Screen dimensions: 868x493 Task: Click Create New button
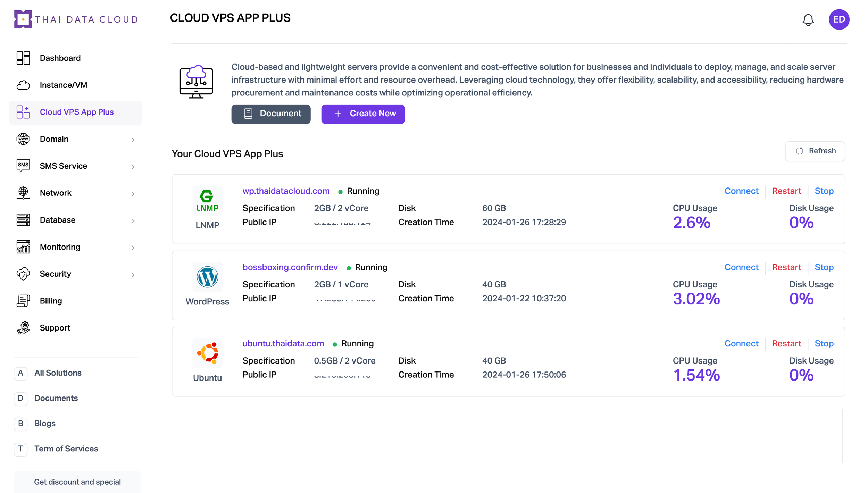click(x=363, y=114)
